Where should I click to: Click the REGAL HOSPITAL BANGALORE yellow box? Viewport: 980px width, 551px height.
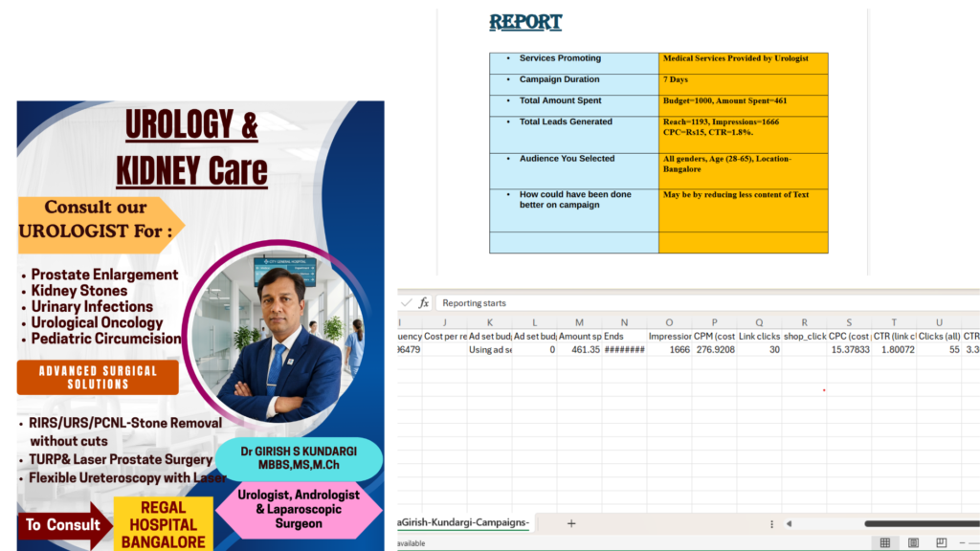[163, 524]
